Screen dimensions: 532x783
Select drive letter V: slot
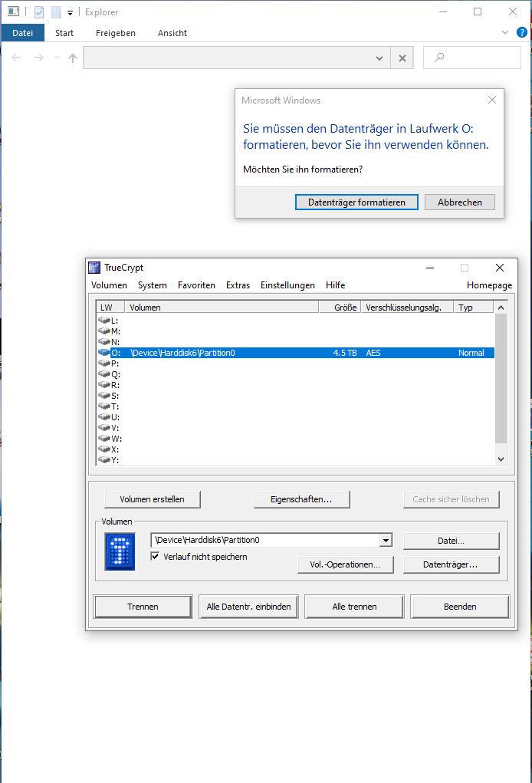295,428
